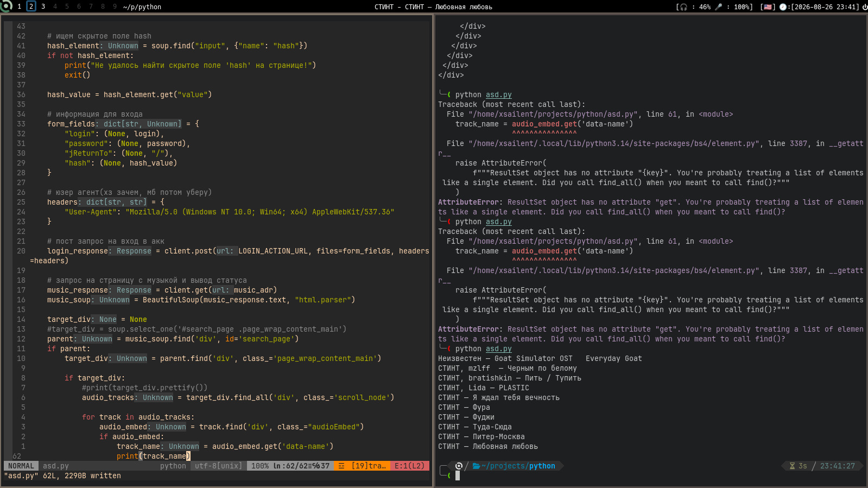The width and height of the screenshot is (868, 488).
Task: Open the power menu icon
Action: point(865,7)
